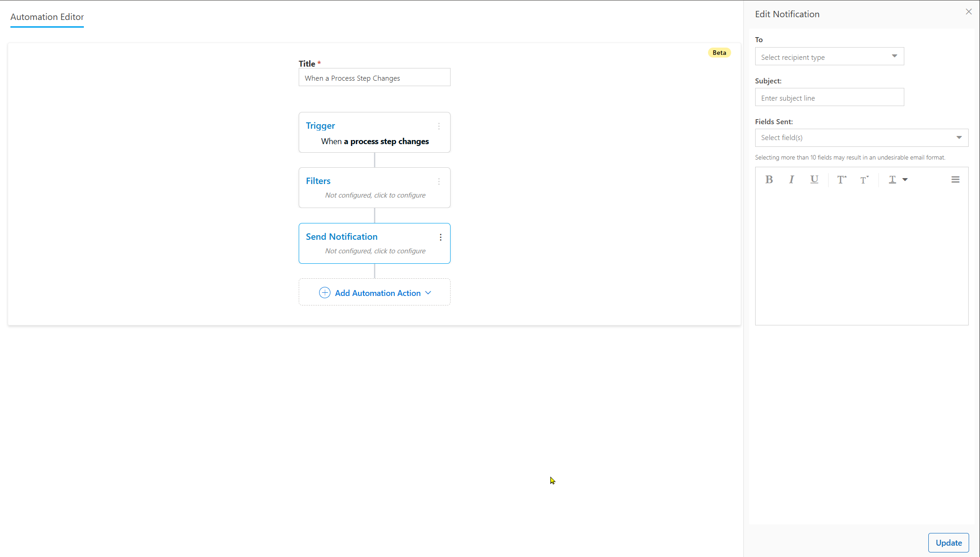The width and height of the screenshot is (980, 557).
Task: Open the Trigger card options menu
Action: click(x=439, y=126)
